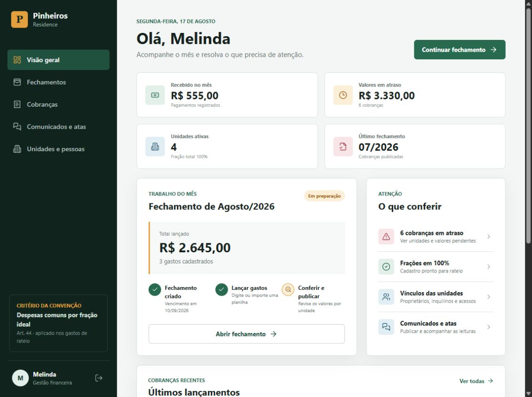
Task: Click the warning triangle icon for cobranças em atraso
Action: 386,237
